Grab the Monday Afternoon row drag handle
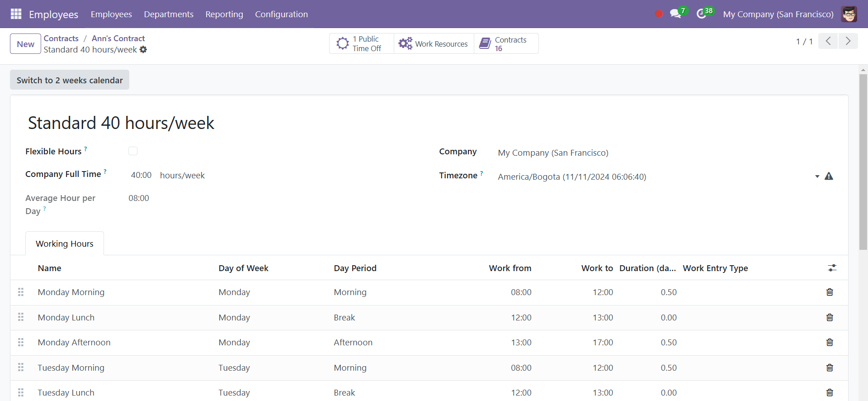 coord(21,342)
